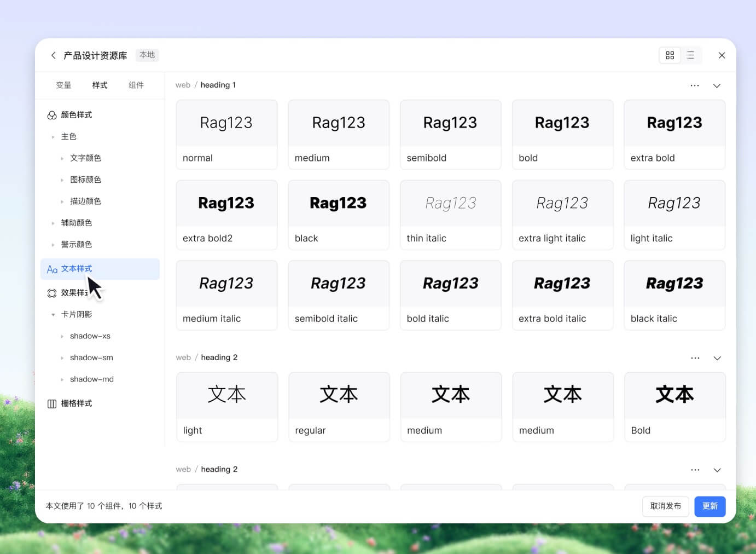Select the shadow-sm tree item

pos(91,357)
